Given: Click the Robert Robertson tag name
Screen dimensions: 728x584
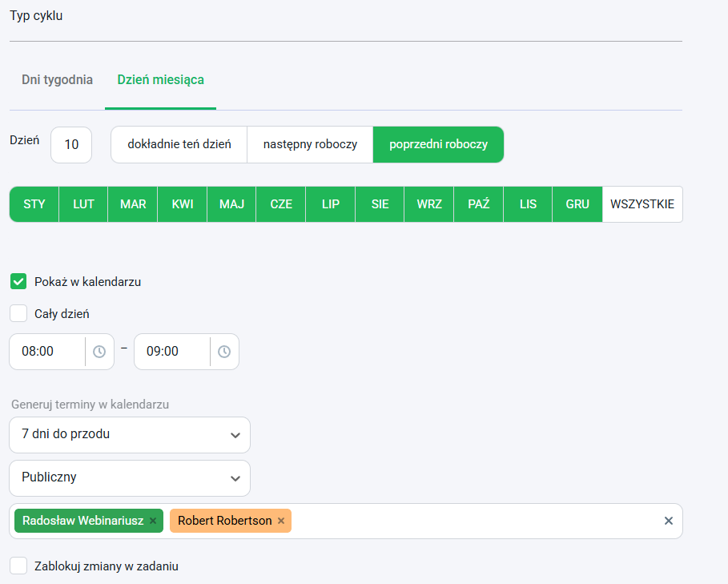Looking at the screenshot, I should click(x=225, y=521).
